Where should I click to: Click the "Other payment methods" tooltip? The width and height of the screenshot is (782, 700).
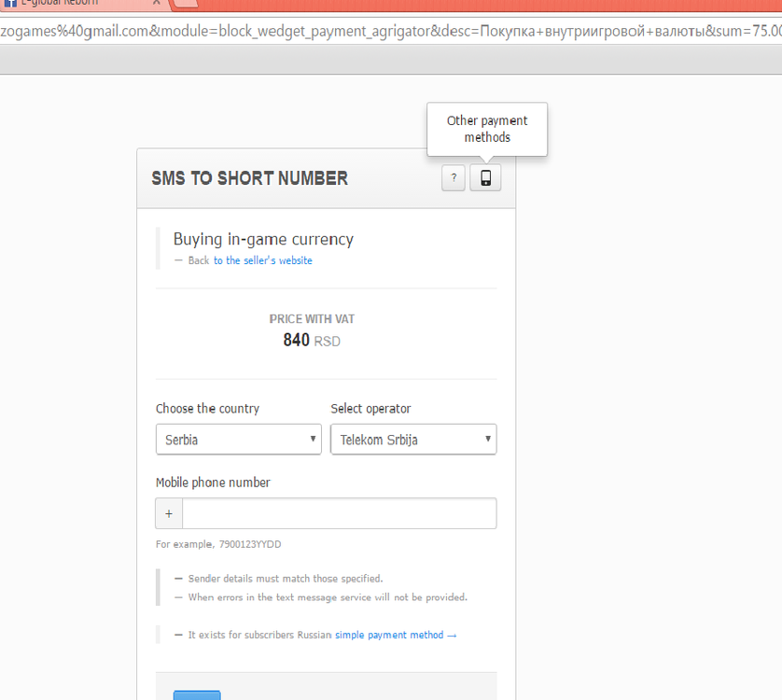[x=487, y=129]
